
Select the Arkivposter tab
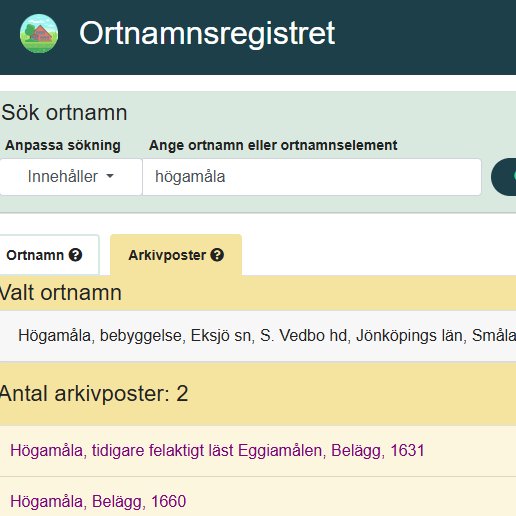(176, 255)
